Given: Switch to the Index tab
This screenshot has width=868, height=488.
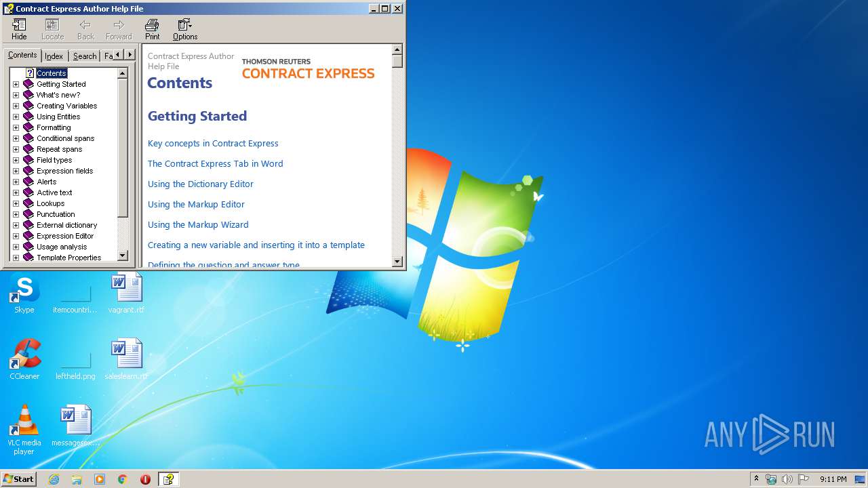Looking at the screenshot, I should 54,56.
